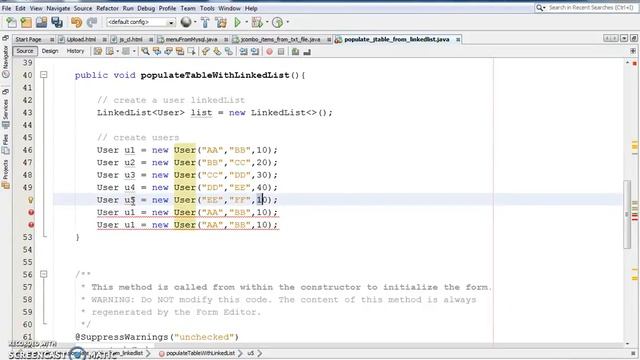
Task: Open the File menu
Action: tap(7, 8)
